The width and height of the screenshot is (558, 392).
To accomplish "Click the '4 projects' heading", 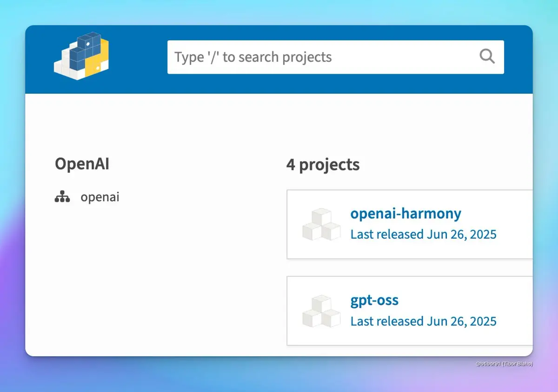I will [x=323, y=164].
